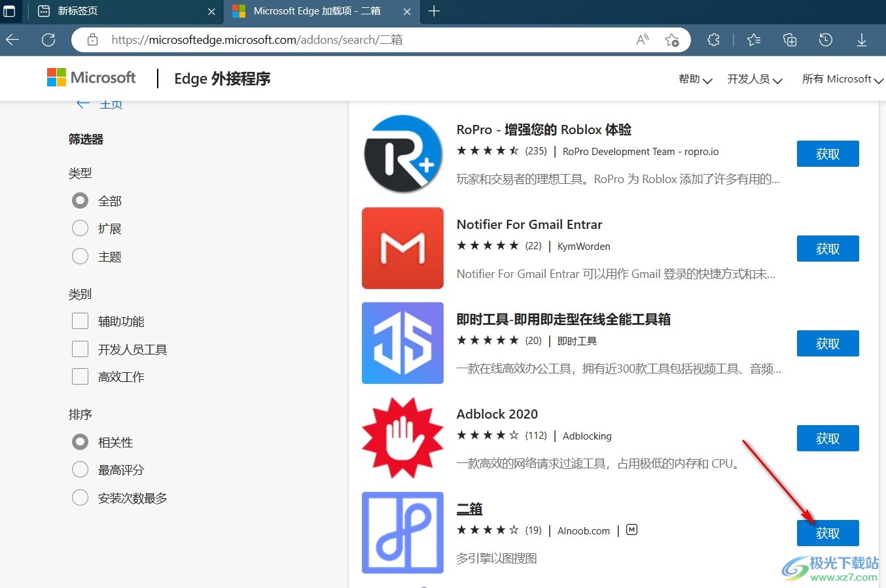Open Notifier For Gmail Entrar title link

pyautogui.click(x=529, y=224)
